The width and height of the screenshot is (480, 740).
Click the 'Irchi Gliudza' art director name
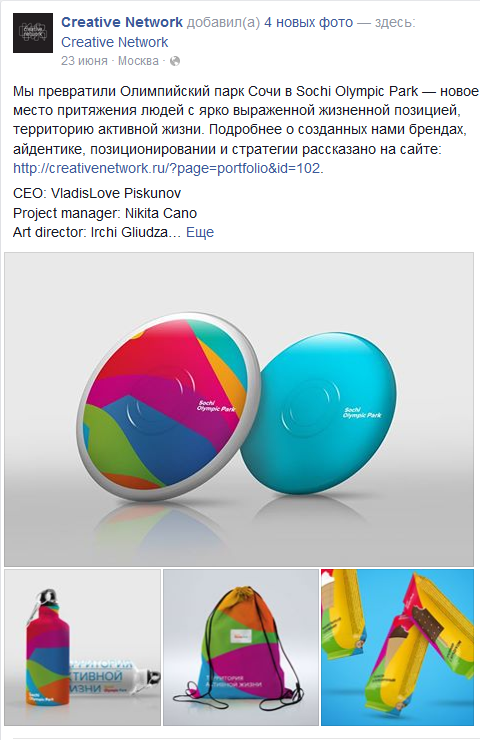(129, 232)
